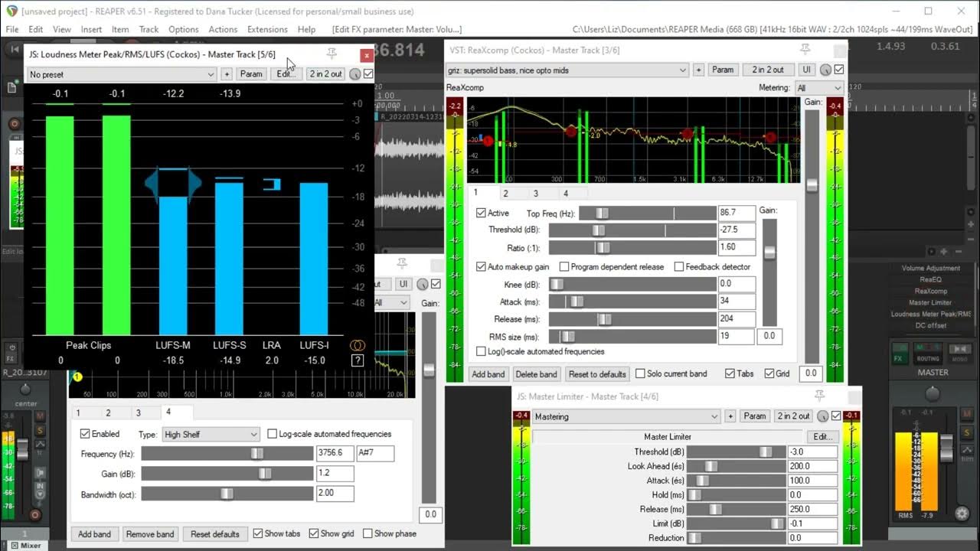Solo track 1 in the mixer

[39, 429]
